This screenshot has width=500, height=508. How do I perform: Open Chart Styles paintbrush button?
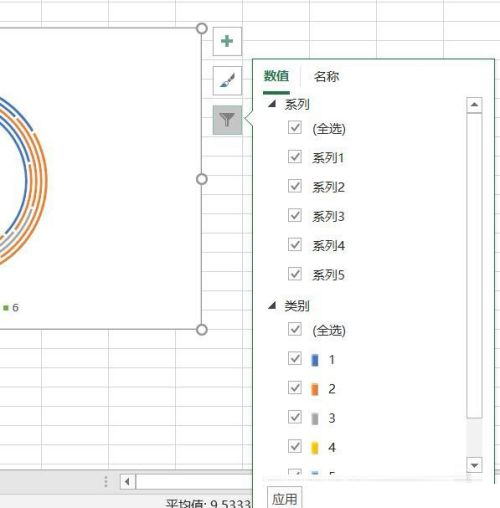pos(227,80)
